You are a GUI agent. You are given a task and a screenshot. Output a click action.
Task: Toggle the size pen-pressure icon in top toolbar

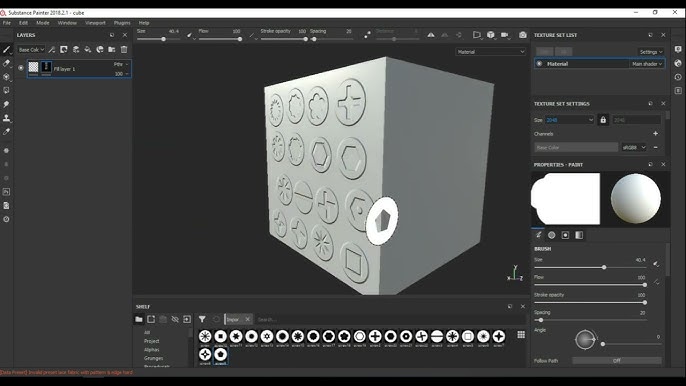coord(190,35)
